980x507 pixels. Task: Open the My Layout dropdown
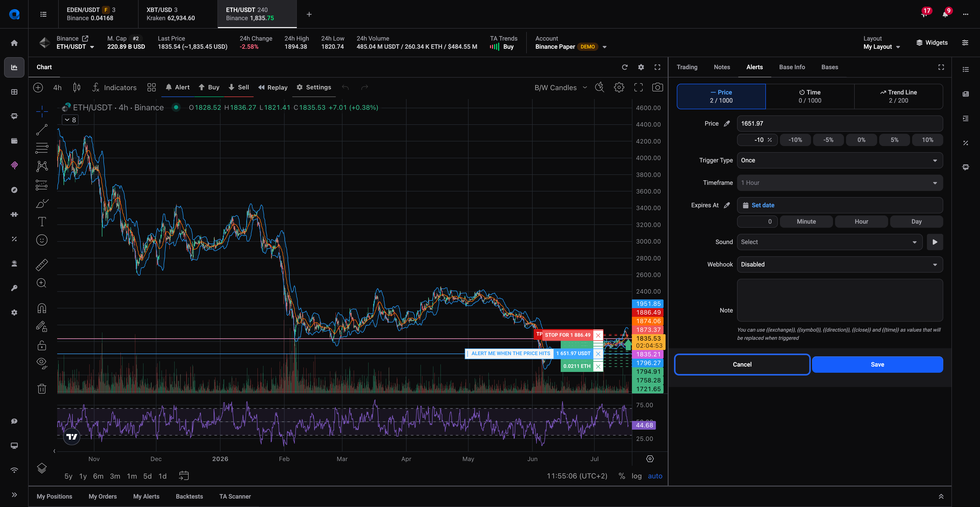point(881,47)
